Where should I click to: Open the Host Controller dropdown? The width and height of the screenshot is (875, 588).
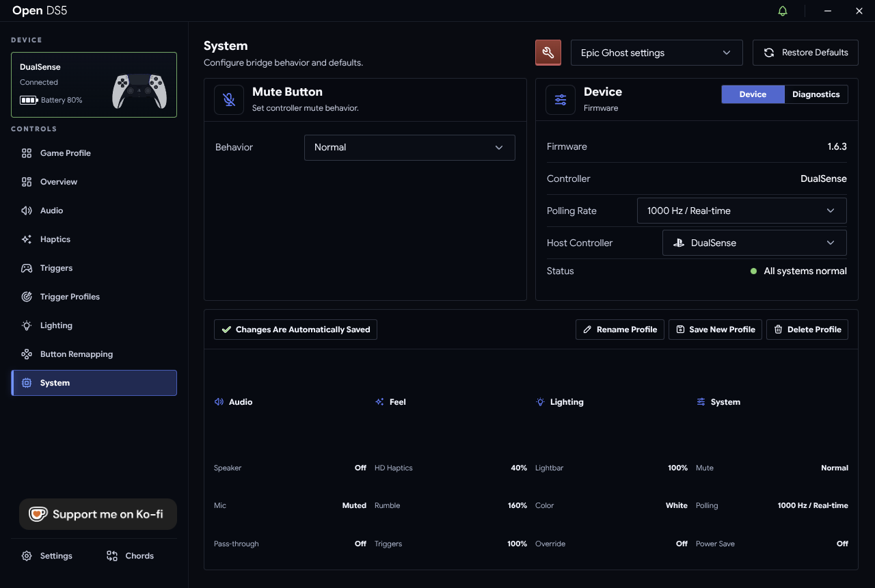pyautogui.click(x=755, y=243)
